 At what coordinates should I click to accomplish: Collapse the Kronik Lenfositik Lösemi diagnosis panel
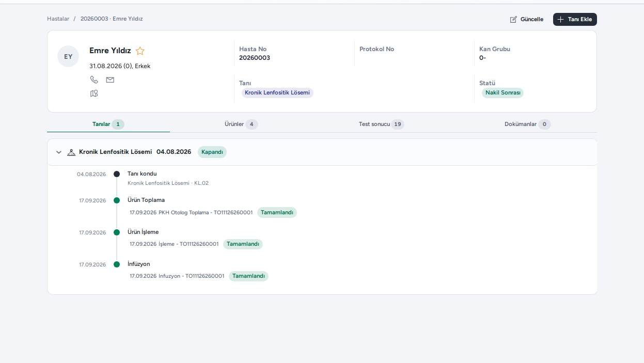point(59,152)
